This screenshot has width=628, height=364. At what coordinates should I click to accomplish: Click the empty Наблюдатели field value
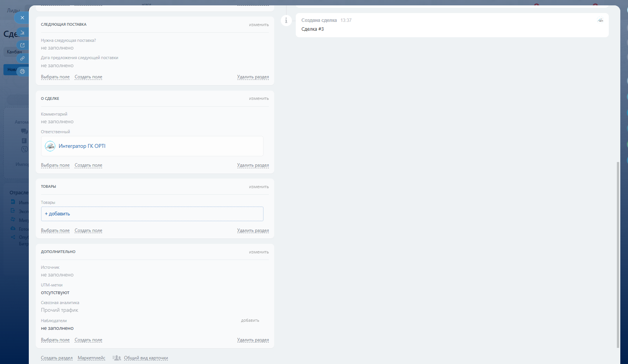(57, 328)
